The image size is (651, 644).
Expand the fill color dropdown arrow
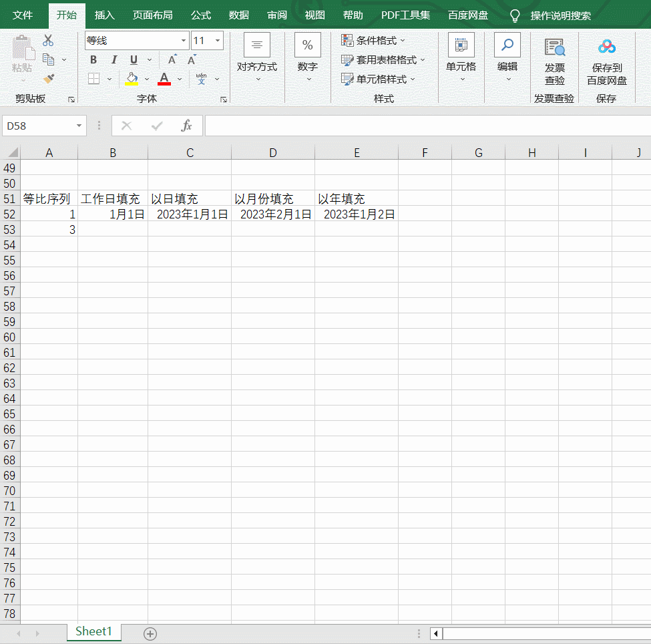[146, 79]
